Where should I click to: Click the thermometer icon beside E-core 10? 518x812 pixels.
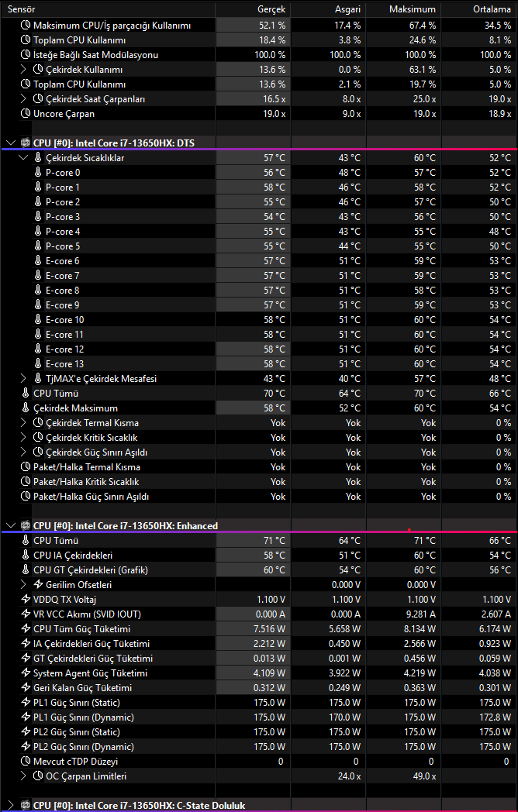38,319
